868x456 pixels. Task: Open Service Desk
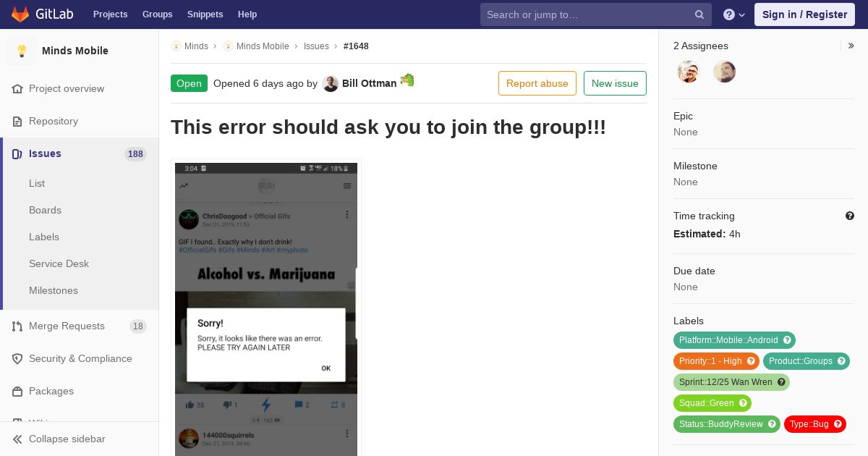tap(59, 263)
